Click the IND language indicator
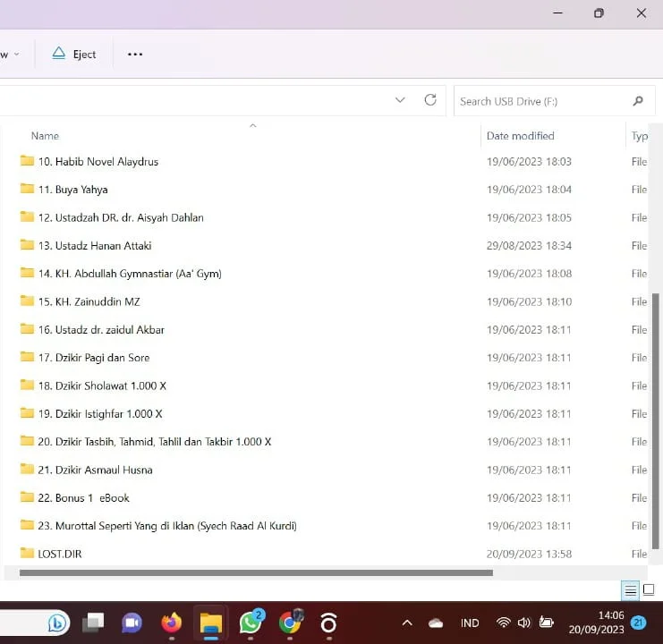 coord(470,623)
